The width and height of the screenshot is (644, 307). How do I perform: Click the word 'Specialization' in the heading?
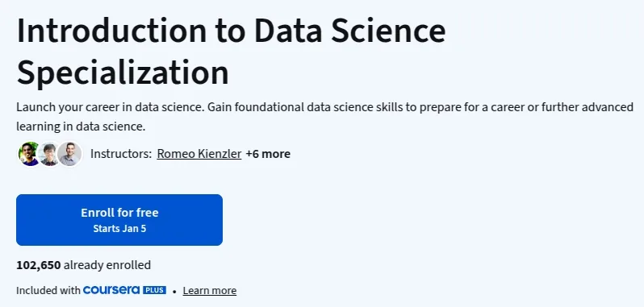tap(123, 73)
